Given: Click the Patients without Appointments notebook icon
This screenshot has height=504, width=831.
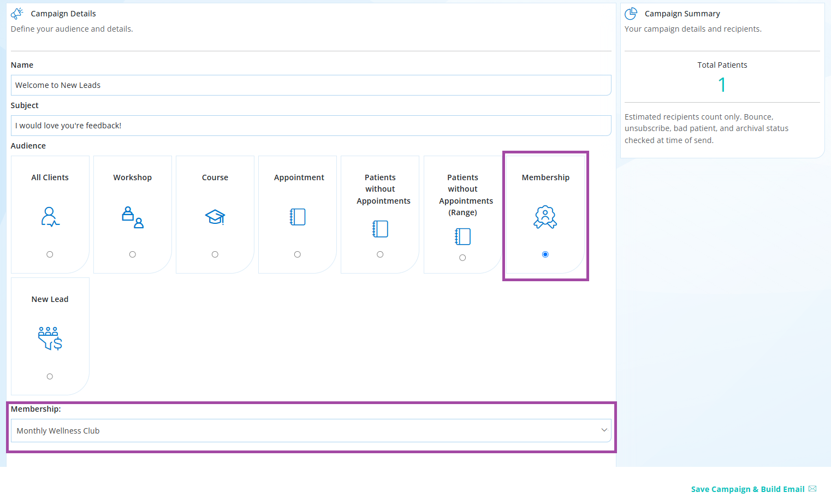Looking at the screenshot, I should 380,229.
